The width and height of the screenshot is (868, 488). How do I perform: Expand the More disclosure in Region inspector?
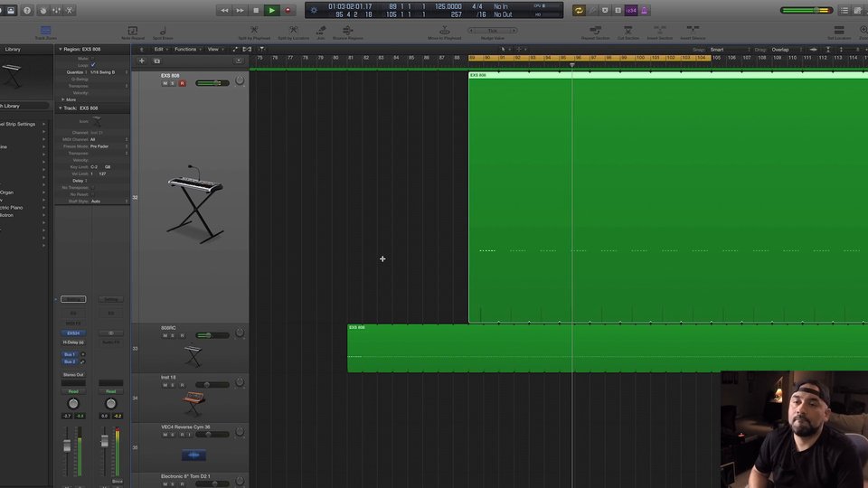point(63,99)
